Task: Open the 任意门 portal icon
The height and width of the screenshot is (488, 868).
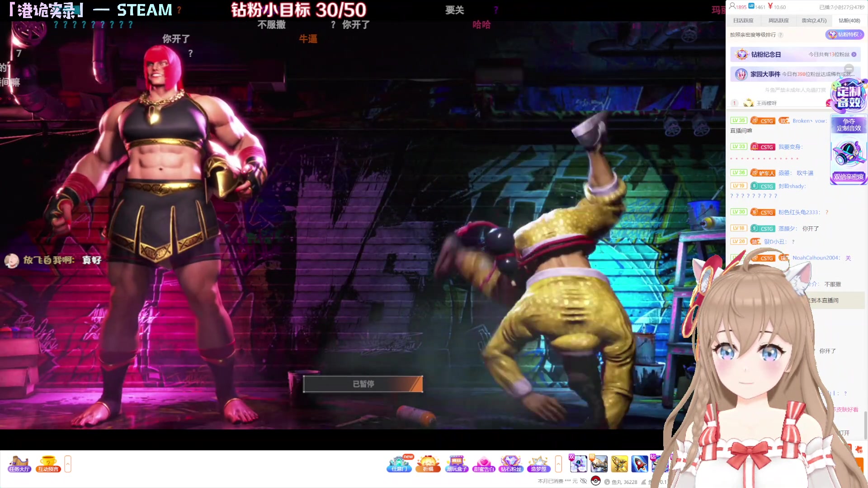Action: pyautogui.click(x=400, y=464)
